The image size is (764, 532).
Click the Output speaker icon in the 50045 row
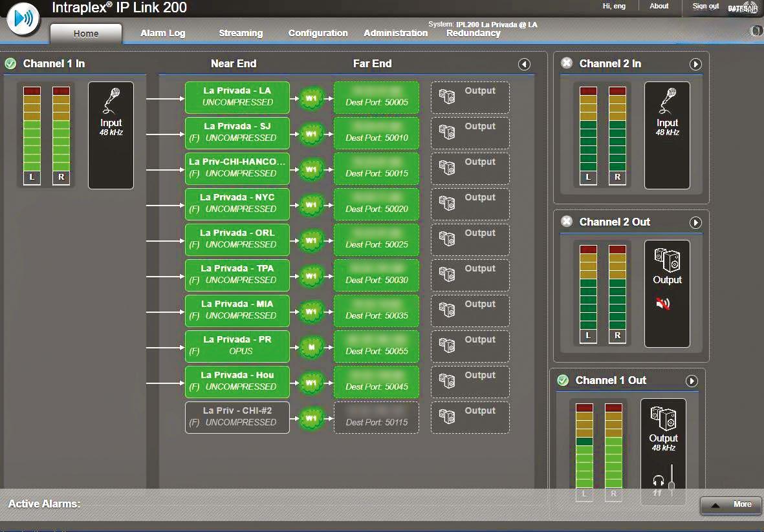(447, 381)
